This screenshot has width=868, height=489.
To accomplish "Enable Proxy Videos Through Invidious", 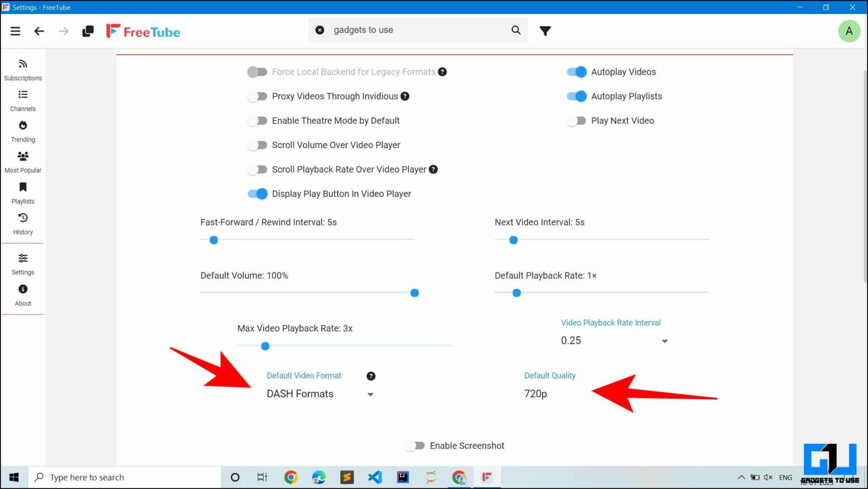I will click(258, 96).
